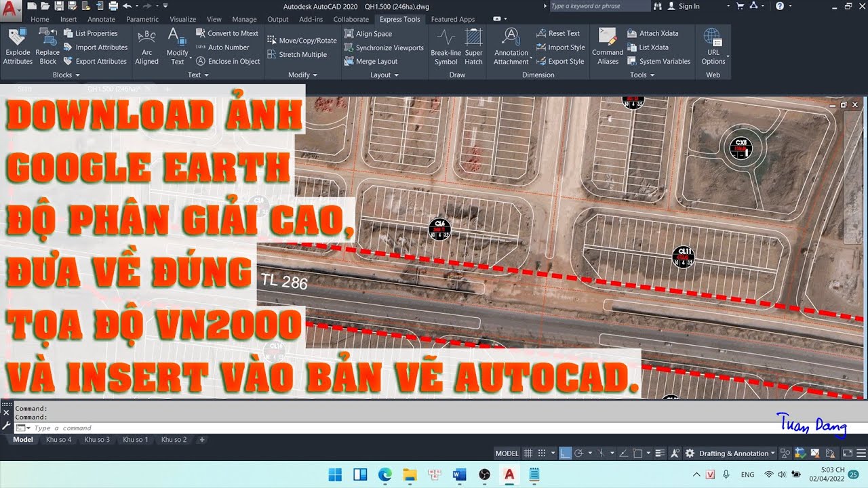Toggle the drawing grid display in status bar
Viewport: 868px width, 488px height.
pyautogui.click(x=528, y=453)
